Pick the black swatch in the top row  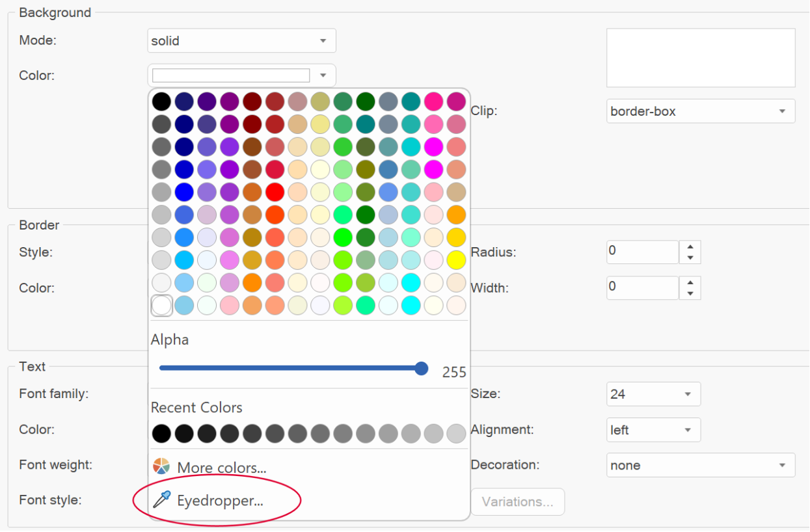click(161, 101)
